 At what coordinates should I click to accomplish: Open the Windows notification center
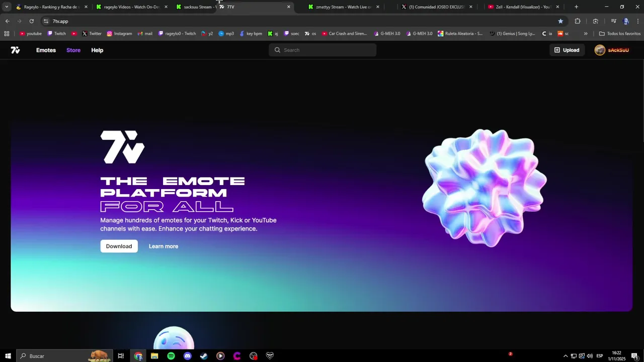pos(635,356)
